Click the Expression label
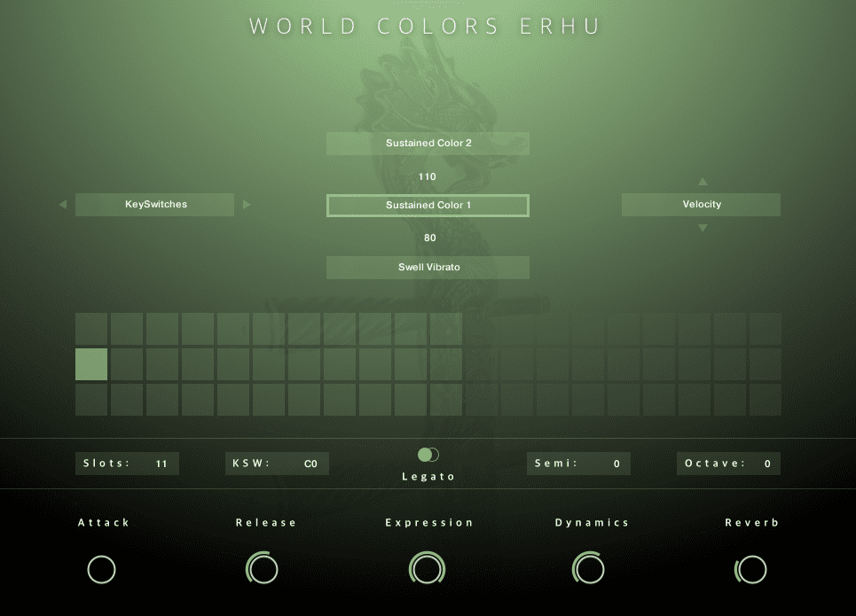Image resolution: width=856 pixels, height=616 pixels. (429, 523)
